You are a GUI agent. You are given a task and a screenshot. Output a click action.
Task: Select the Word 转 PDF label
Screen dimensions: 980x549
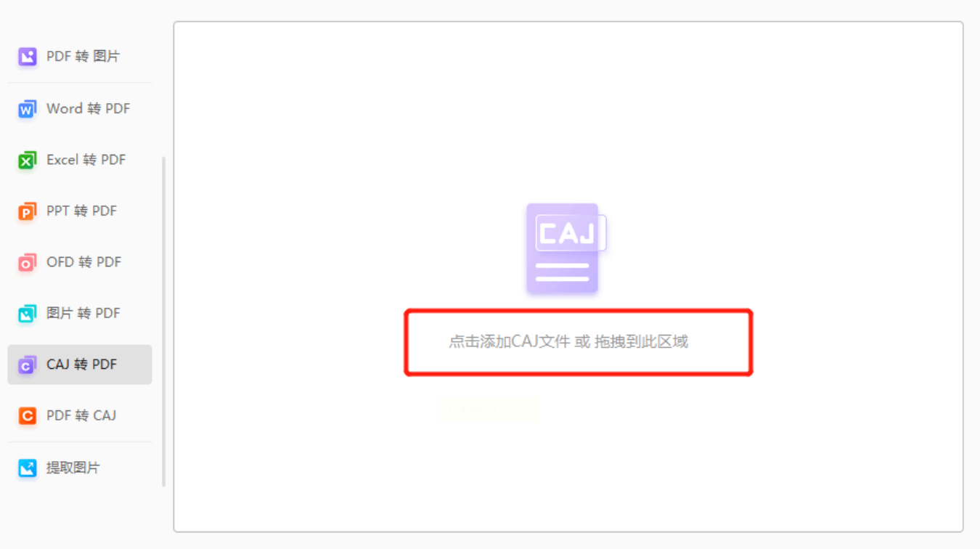coord(89,108)
